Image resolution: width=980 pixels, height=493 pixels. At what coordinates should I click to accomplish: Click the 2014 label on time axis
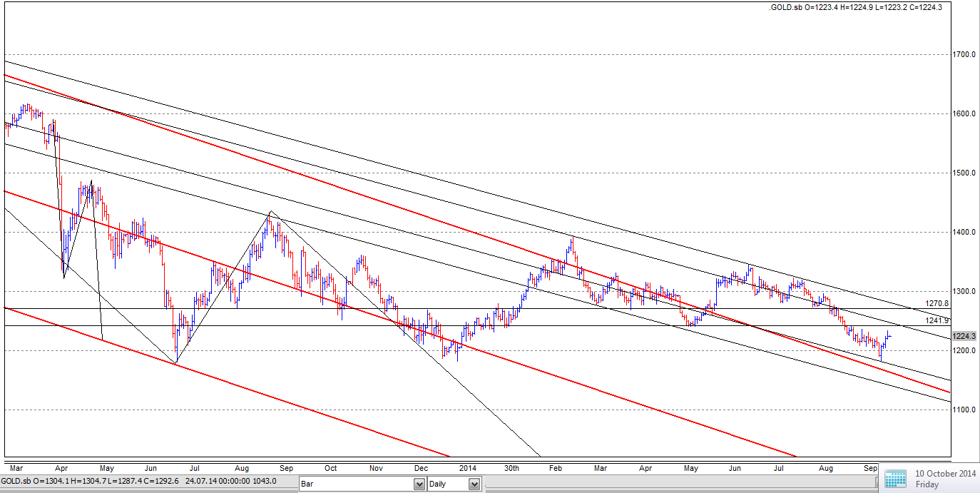(468, 468)
